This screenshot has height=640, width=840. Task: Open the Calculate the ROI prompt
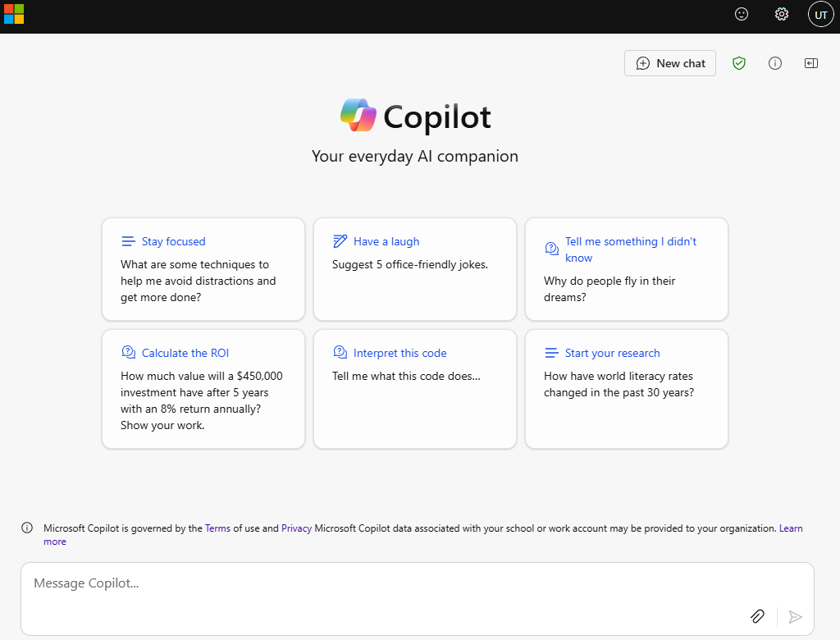pos(203,388)
